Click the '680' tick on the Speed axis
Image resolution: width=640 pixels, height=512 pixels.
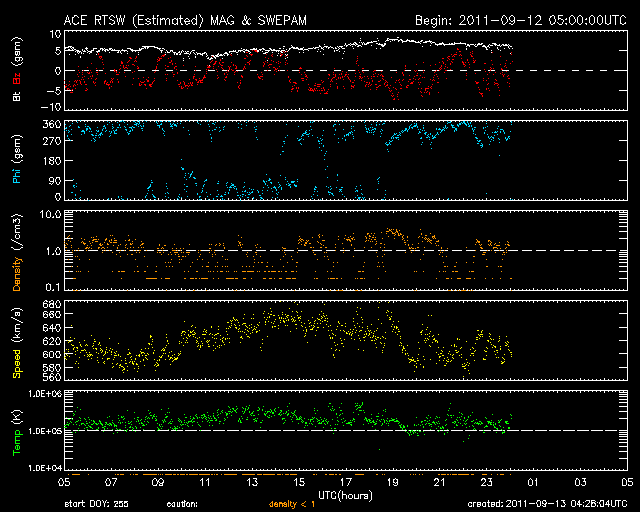tap(52, 304)
